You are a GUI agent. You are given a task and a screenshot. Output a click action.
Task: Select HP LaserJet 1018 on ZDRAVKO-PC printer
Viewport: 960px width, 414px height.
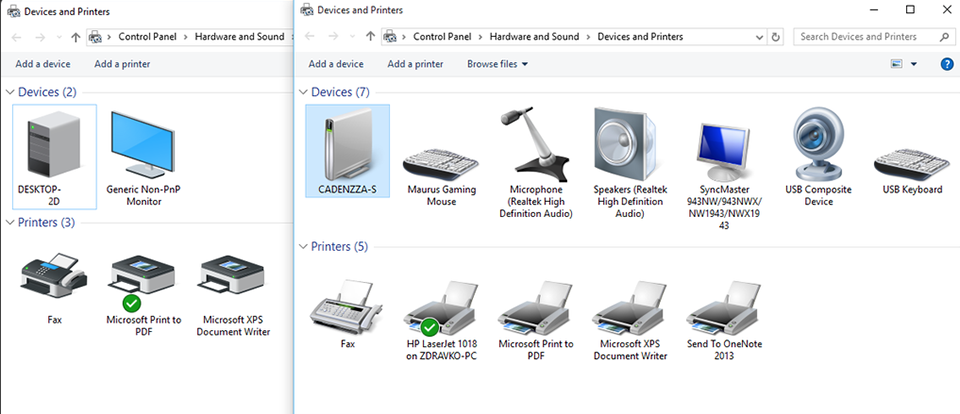click(441, 320)
